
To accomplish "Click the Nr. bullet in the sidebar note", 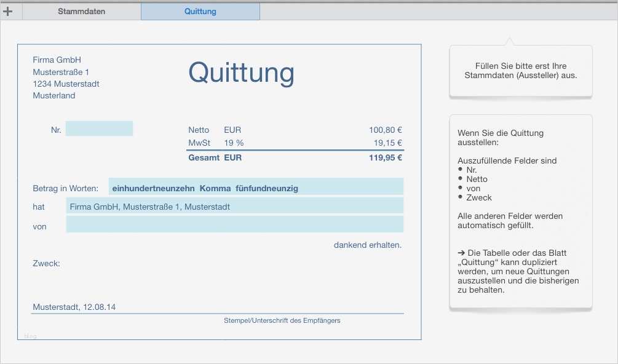I will pyautogui.click(x=472, y=170).
